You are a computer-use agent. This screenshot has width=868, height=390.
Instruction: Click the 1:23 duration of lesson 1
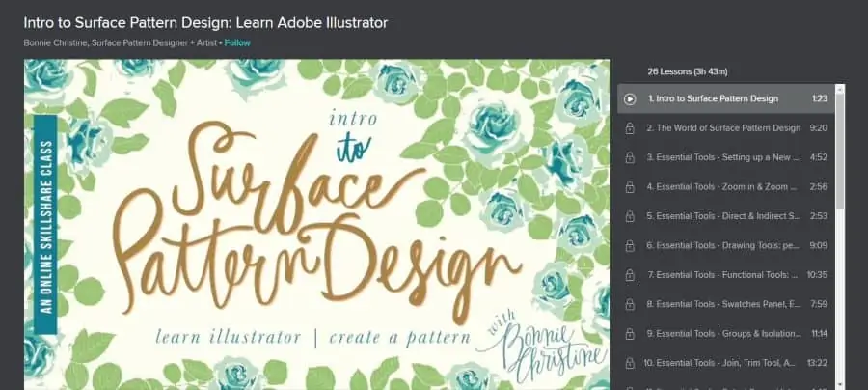pos(820,98)
